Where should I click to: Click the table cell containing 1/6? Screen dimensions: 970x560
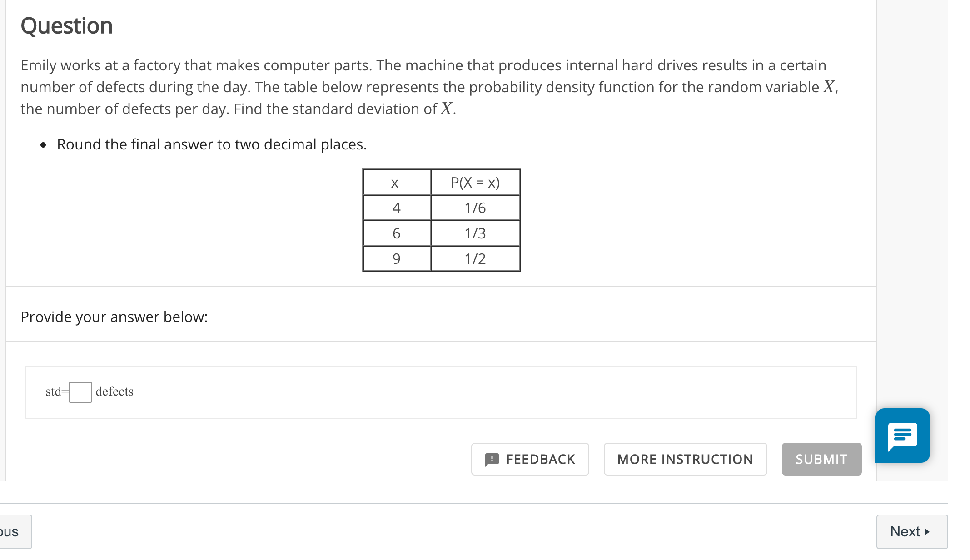point(475,208)
